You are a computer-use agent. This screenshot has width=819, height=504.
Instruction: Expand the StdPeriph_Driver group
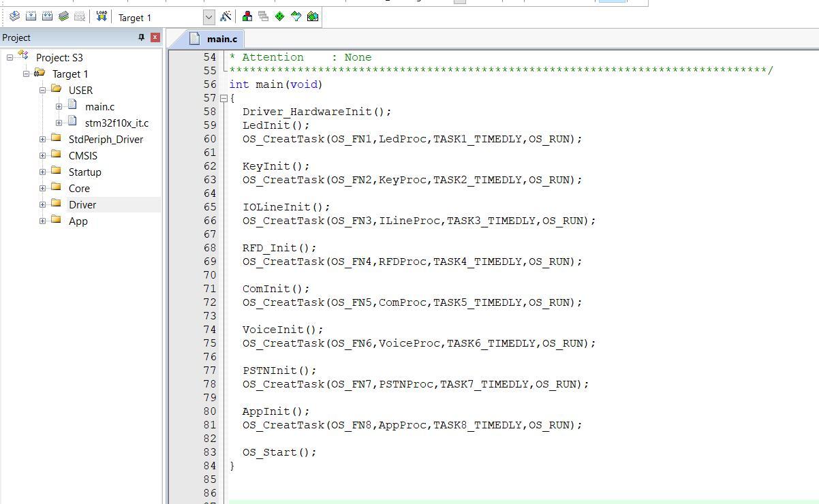pos(42,139)
